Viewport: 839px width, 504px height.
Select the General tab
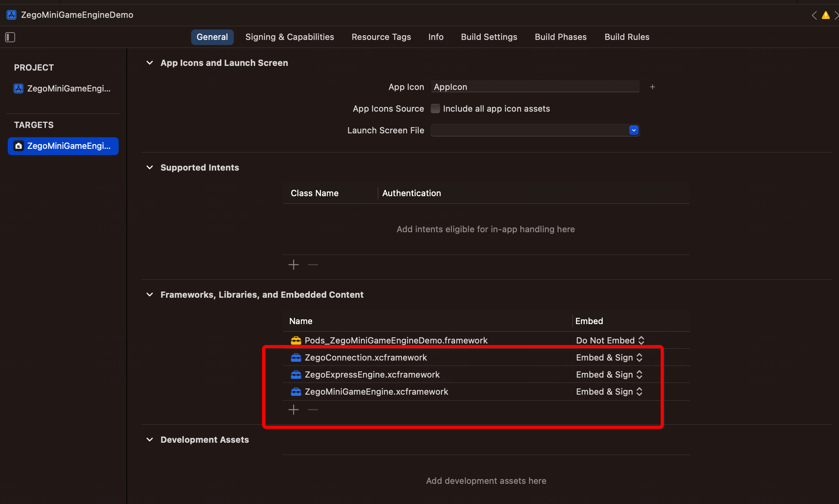[x=212, y=37]
